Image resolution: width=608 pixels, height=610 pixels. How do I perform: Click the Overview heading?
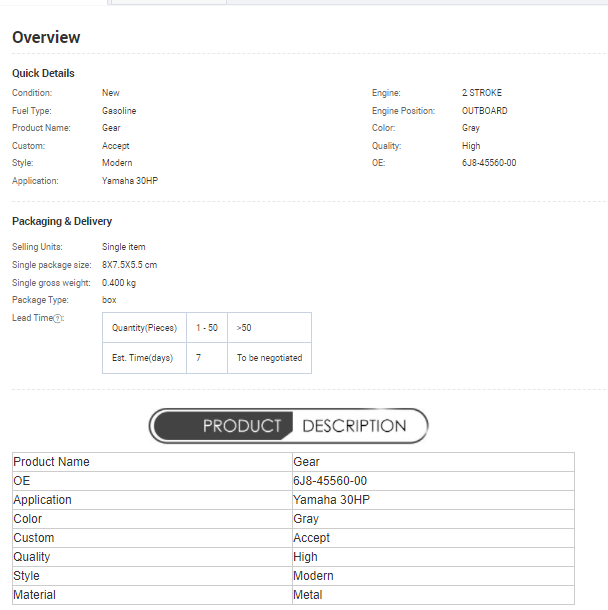click(46, 38)
